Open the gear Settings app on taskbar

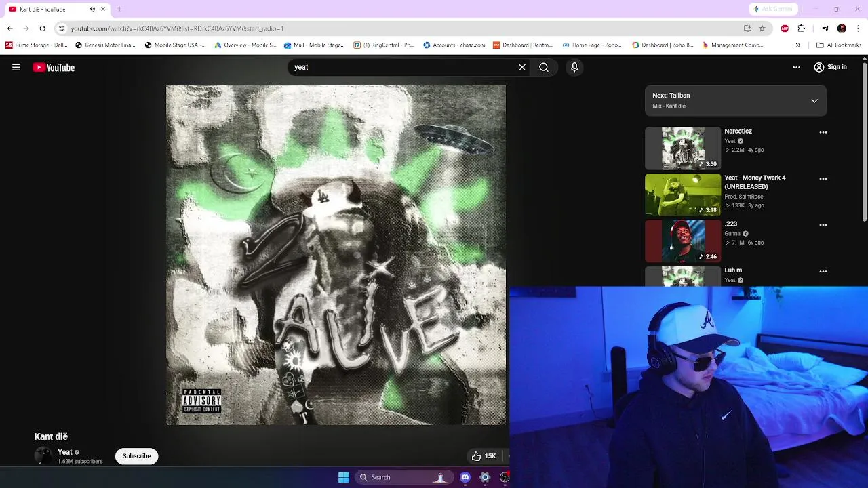[485, 477]
